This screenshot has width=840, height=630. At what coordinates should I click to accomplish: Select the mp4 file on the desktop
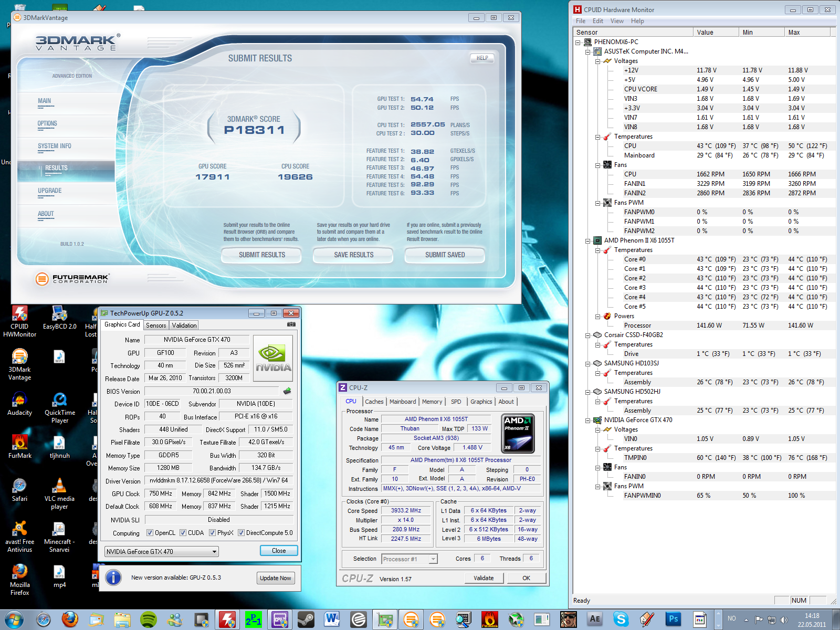(x=59, y=576)
